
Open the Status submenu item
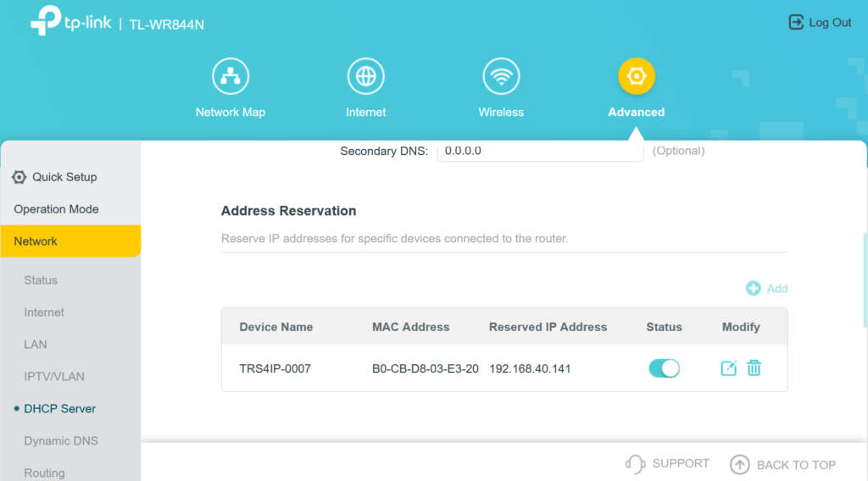(x=41, y=280)
